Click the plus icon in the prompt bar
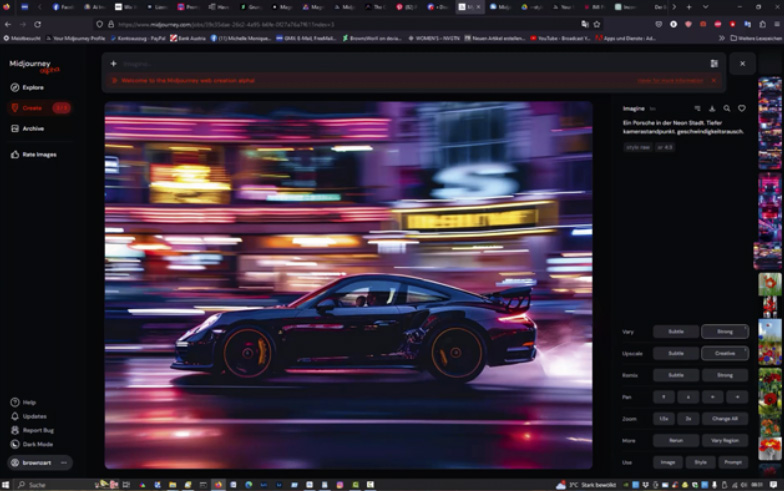The image size is (784, 491). pyautogui.click(x=113, y=63)
